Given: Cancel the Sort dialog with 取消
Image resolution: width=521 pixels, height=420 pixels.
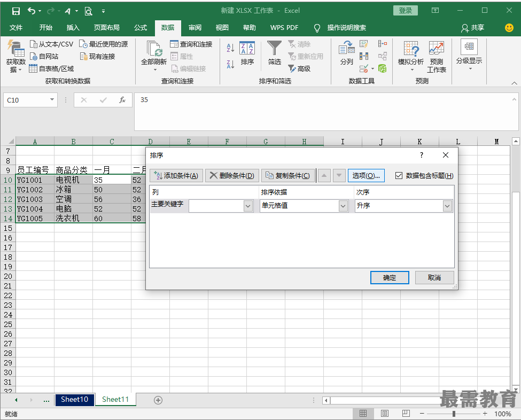Looking at the screenshot, I should pyautogui.click(x=434, y=277).
